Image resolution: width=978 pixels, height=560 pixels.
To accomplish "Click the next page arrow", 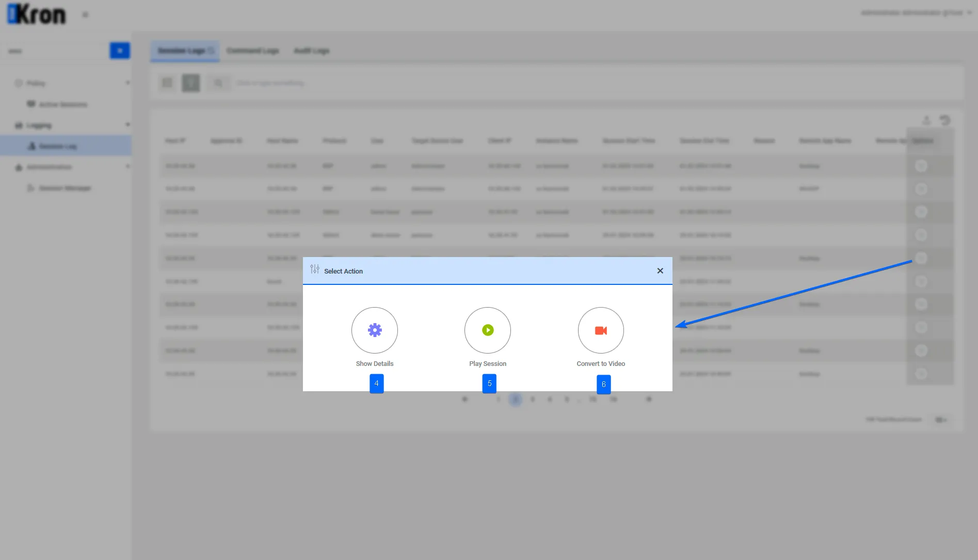I will [x=649, y=399].
